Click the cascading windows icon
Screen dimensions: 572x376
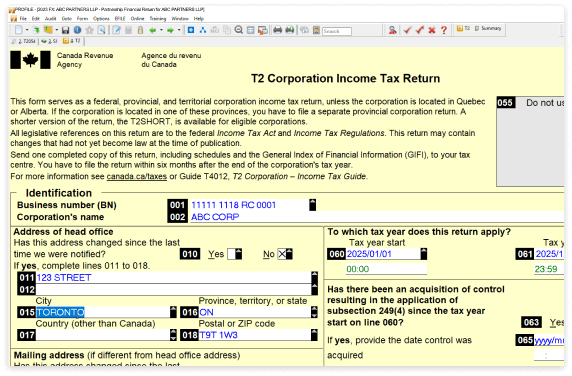pos(263,30)
